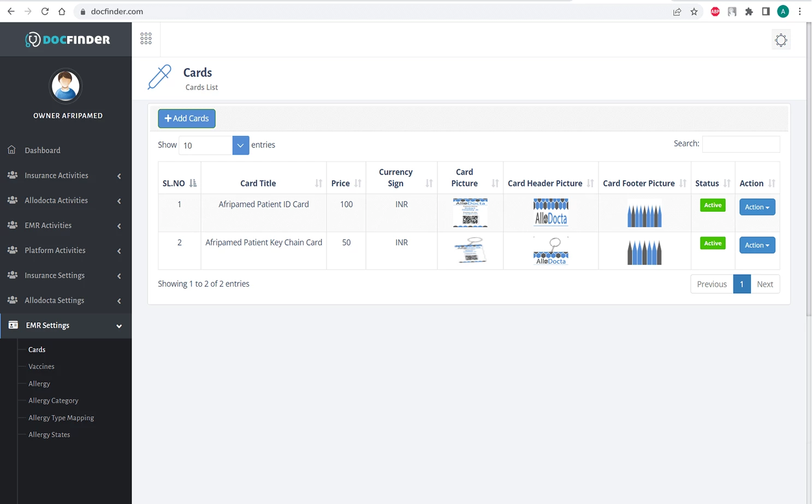
Task: Click the Add Cards button
Action: (186, 118)
